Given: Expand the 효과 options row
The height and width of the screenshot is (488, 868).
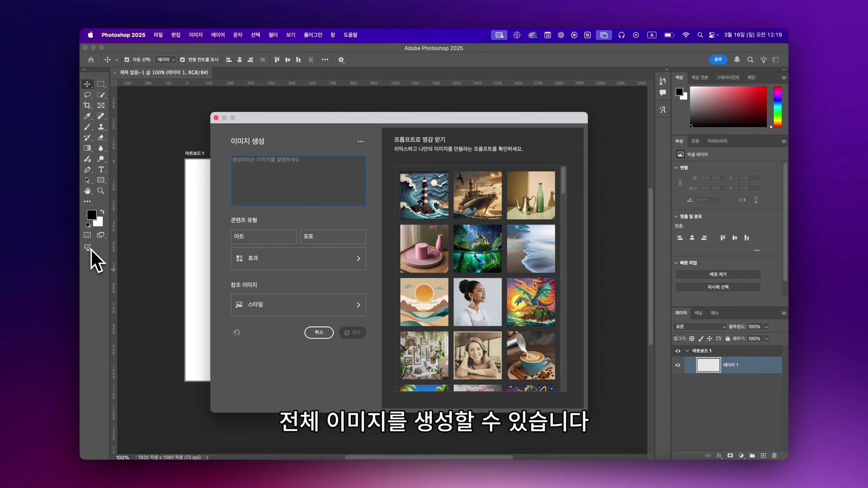Looking at the screenshot, I should pos(298,258).
